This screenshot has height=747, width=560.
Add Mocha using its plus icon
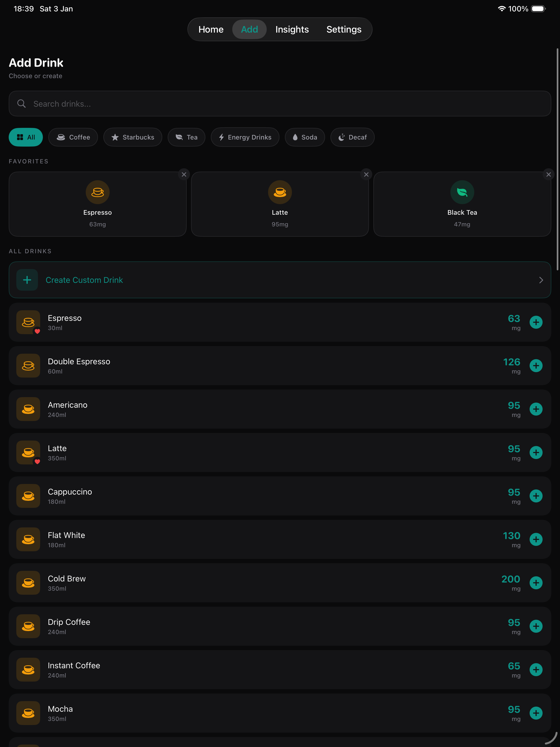[x=536, y=713]
